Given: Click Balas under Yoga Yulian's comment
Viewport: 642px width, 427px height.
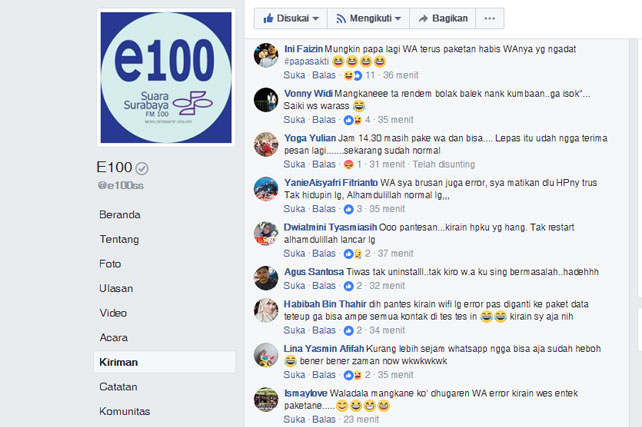Looking at the screenshot, I should [x=324, y=165].
